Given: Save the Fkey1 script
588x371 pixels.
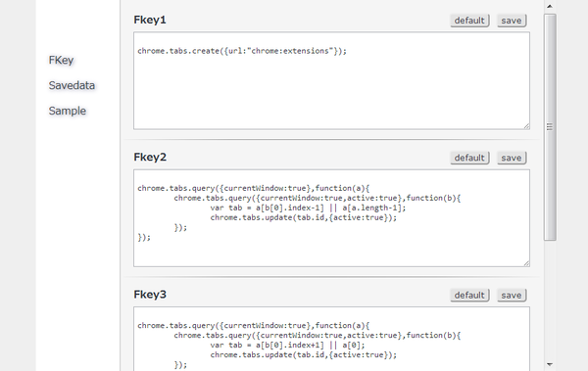Looking at the screenshot, I should pyautogui.click(x=512, y=21).
